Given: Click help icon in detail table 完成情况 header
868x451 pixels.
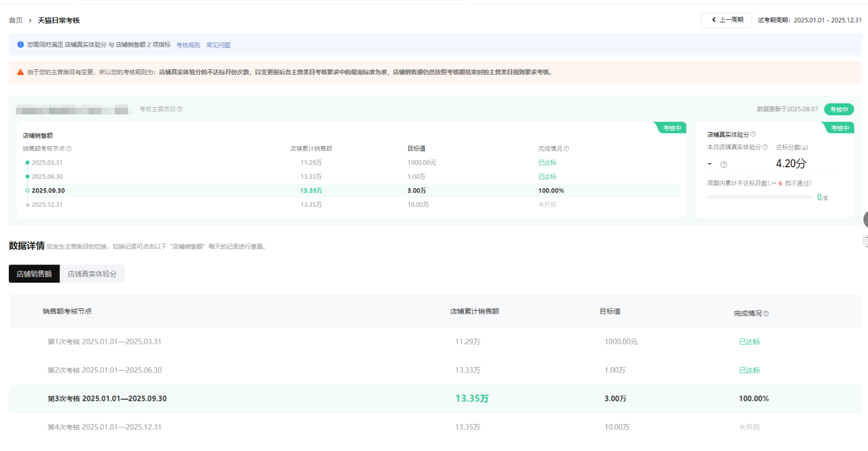Looking at the screenshot, I should (766, 313).
